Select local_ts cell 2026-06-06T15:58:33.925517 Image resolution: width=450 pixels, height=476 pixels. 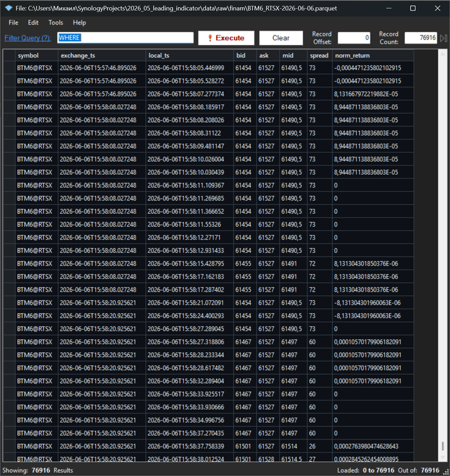click(x=190, y=394)
